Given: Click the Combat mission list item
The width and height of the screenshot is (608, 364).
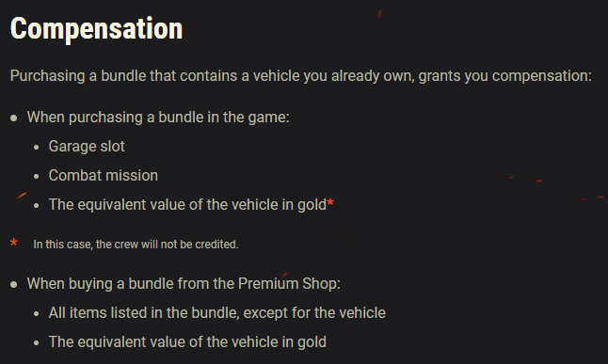Looking at the screenshot, I should (x=104, y=176).
